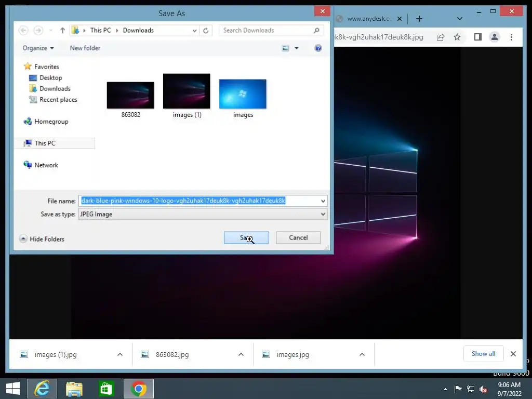Go forward in Save As dialog
Image resolution: width=532 pixels, height=399 pixels.
38,31
